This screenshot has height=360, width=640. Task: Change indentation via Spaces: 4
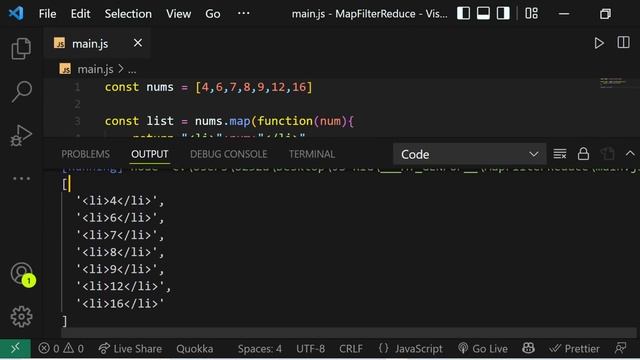coord(260,349)
